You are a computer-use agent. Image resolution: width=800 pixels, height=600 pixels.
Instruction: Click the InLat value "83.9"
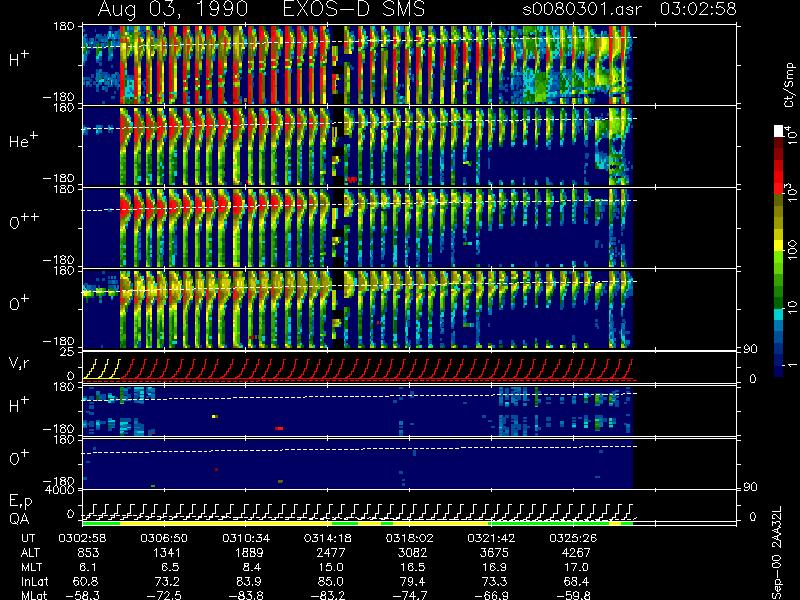click(x=249, y=582)
